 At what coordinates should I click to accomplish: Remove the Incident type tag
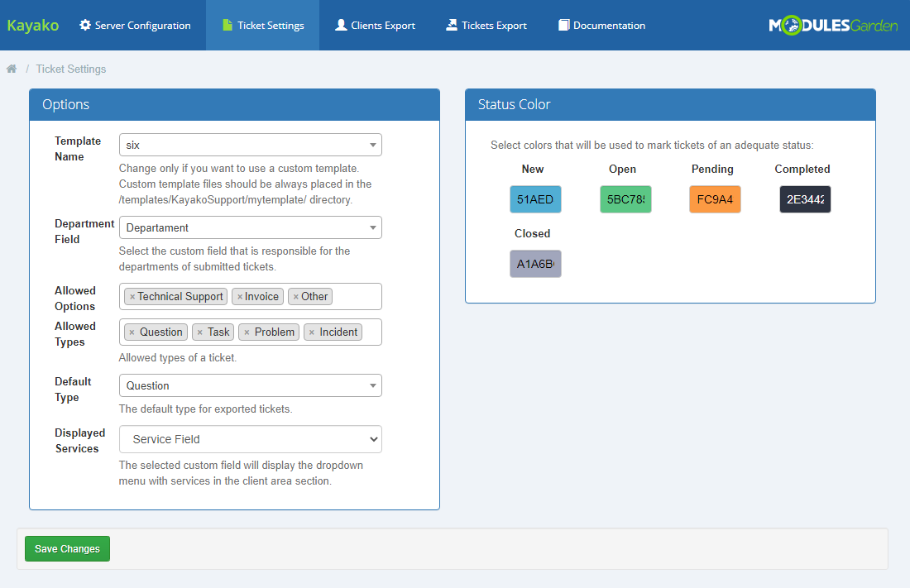tap(312, 332)
